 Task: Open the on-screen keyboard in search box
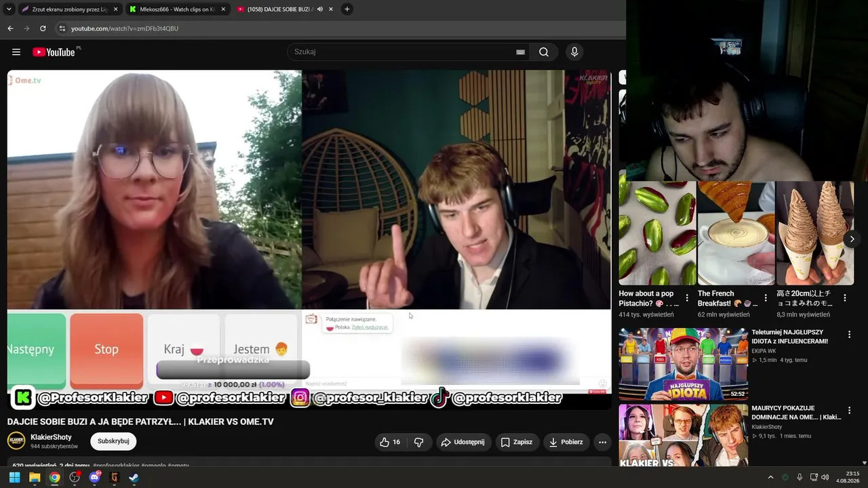coord(520,52)
